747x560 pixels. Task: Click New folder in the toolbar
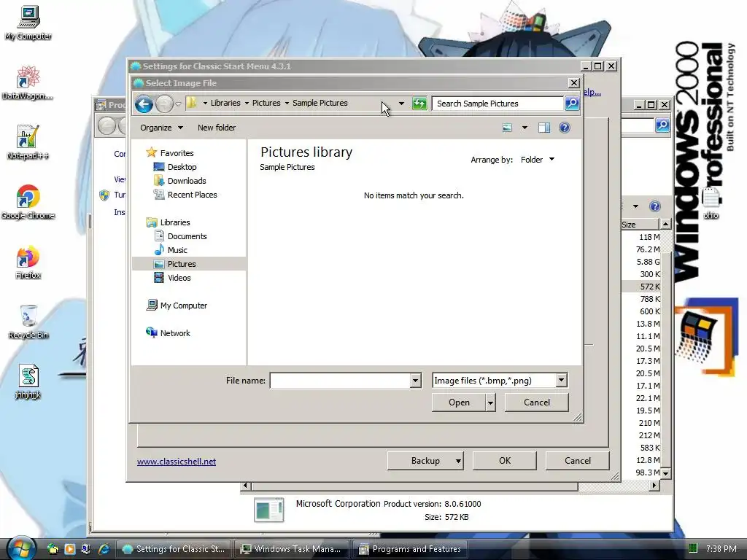point(217,128)
